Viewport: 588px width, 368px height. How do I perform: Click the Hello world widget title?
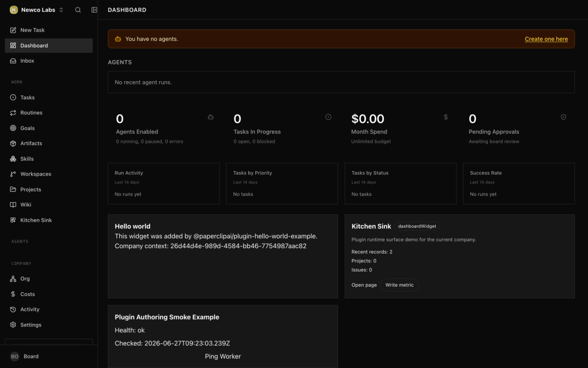pyautogui.click(x=132, y=226)
